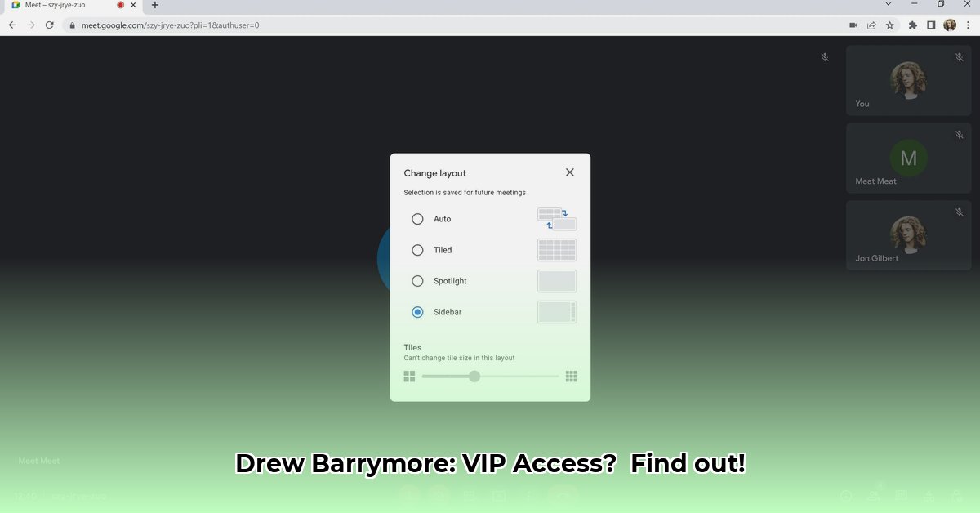Click the 'You' name label
This screenshot has height=513, width=980.
tap(862, 104)
